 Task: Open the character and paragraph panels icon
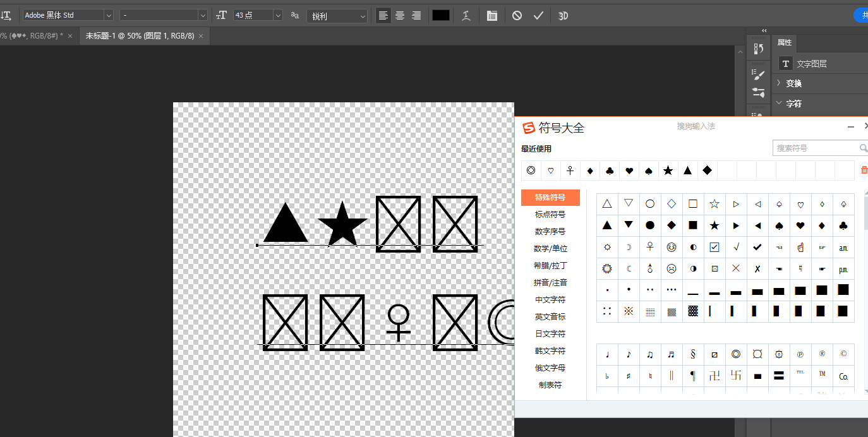click(491, 16)
